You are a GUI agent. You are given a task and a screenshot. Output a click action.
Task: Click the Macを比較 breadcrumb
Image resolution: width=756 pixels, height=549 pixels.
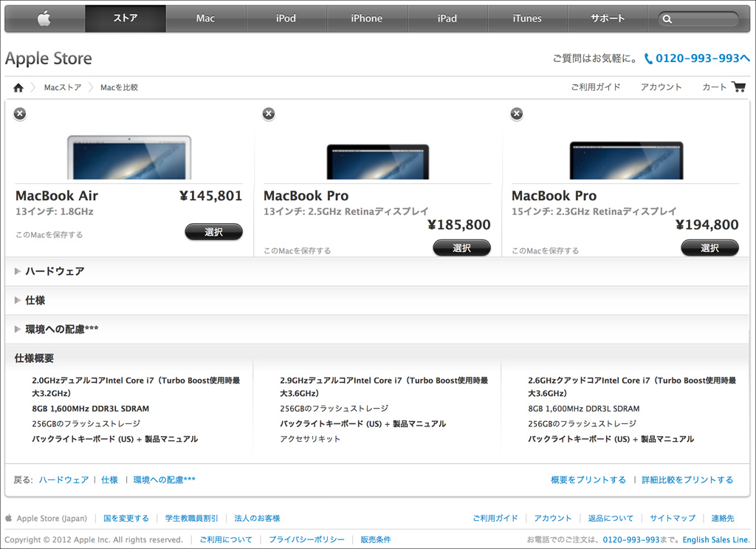coord(119,87)
